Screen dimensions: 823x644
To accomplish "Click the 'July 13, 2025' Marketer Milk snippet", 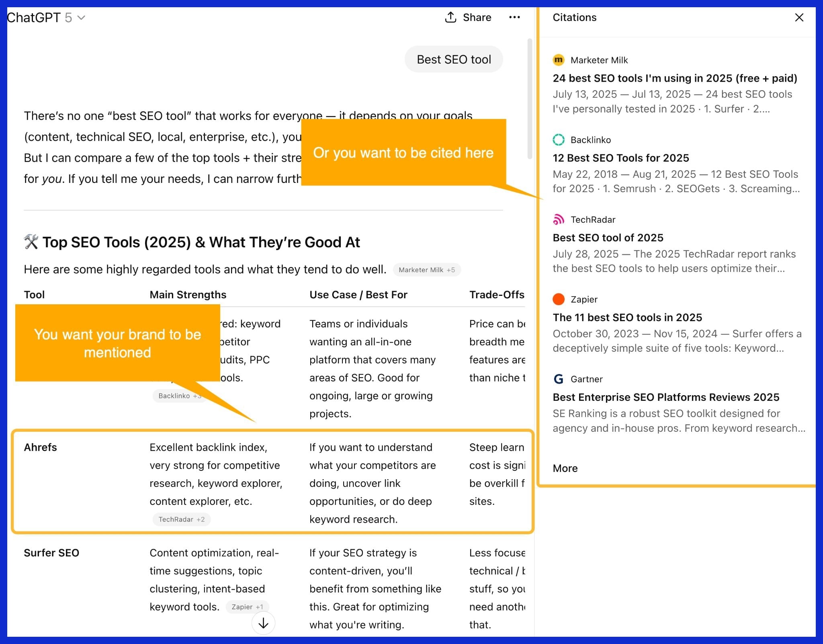I will [x=672, y=101].
